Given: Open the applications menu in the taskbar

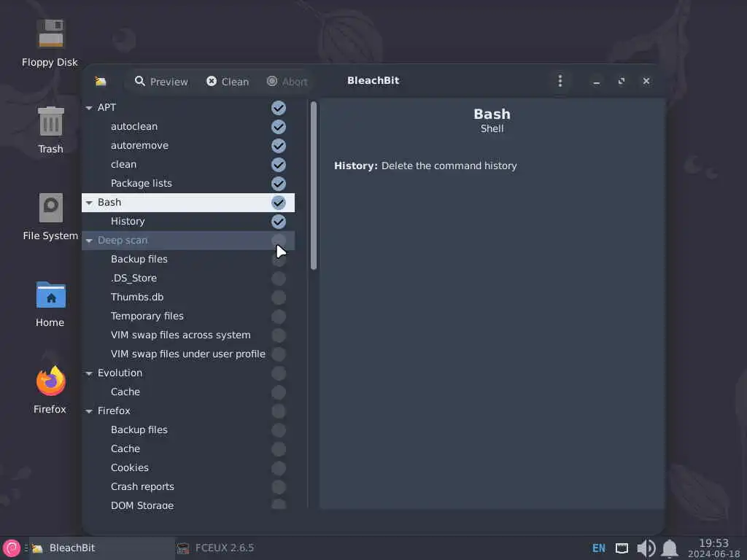Looking at the screenshot, I should pos(12,548).
